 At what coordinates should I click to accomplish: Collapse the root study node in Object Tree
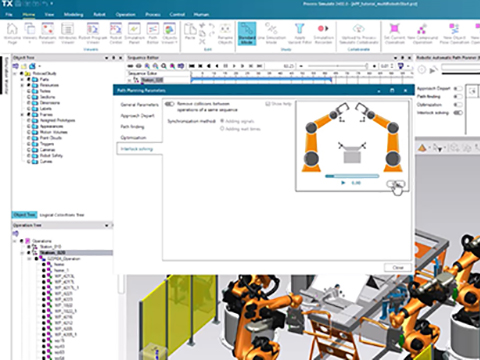[15, 73]
